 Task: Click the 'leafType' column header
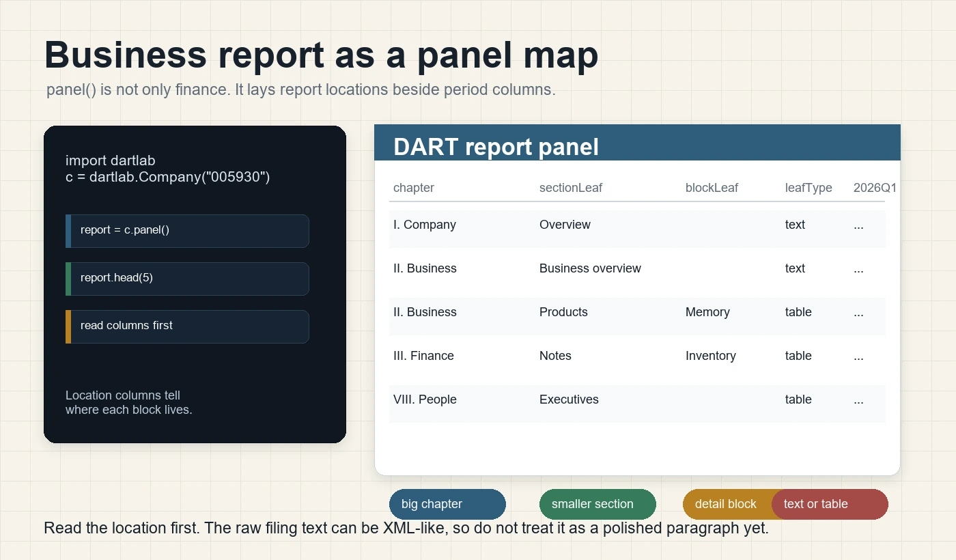tap(809, 188)
